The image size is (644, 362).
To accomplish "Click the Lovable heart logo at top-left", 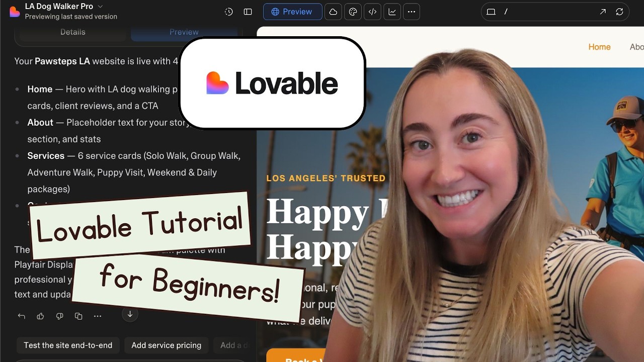I will point(15,12).
